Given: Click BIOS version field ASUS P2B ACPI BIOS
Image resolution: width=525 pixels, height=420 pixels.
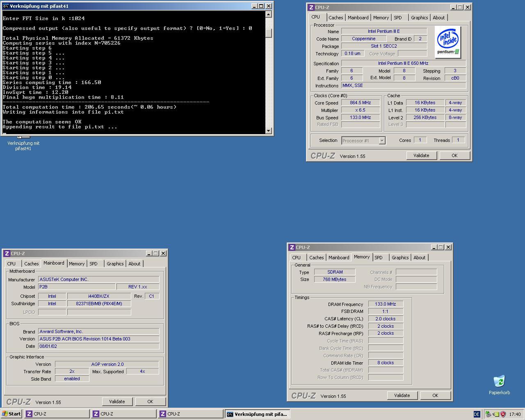Looking at the screenshot, I should pyautogui.click(x=98, y=339).
